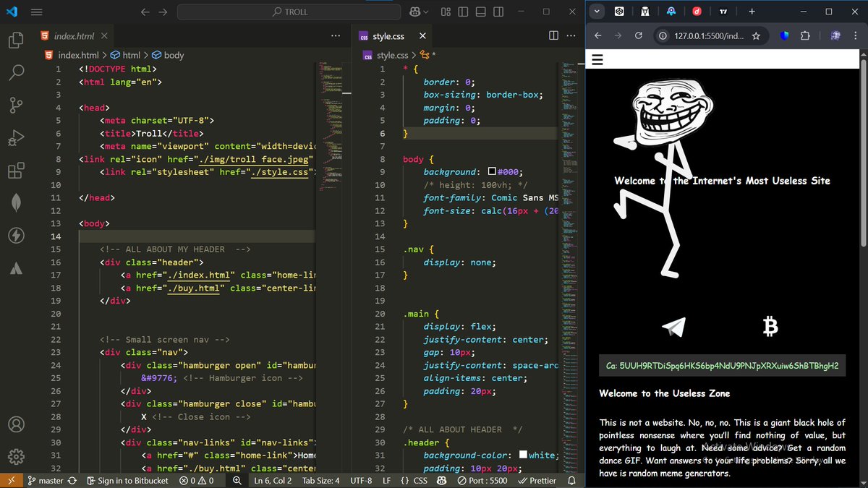Viewport: 868px width, 488px height.
Task: Open the notifications bell in status bar
Action: (x=571, y=480)
